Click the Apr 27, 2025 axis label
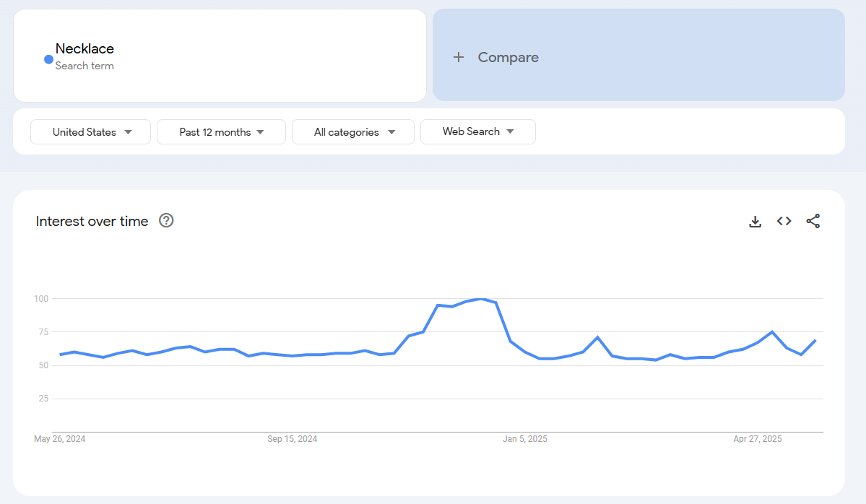Screen dimensions: 866x504 click(757, 439)
